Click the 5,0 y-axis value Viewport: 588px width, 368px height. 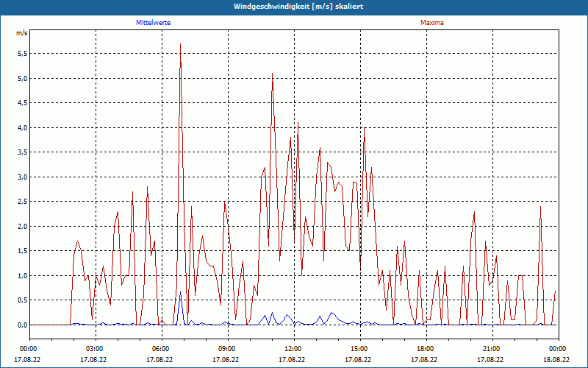pyautogui.click(x=23, y=79)
